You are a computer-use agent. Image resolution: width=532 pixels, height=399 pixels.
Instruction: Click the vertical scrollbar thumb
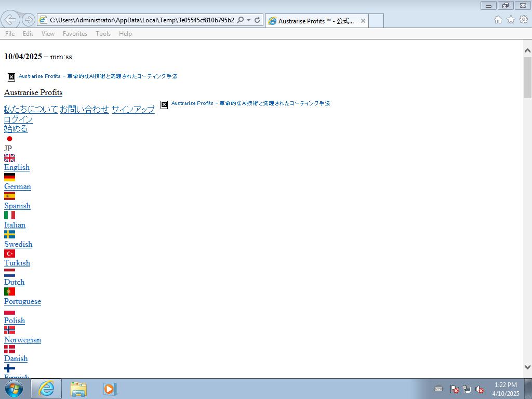(x=527, y=78)
